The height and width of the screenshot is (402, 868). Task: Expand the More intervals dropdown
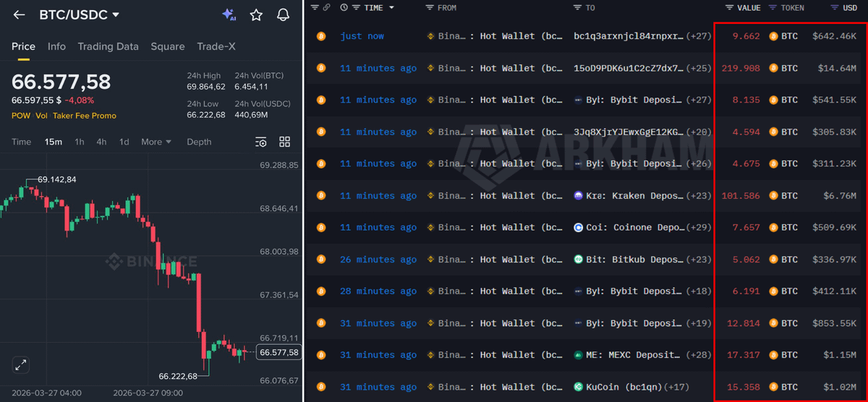tap(156, 142)
